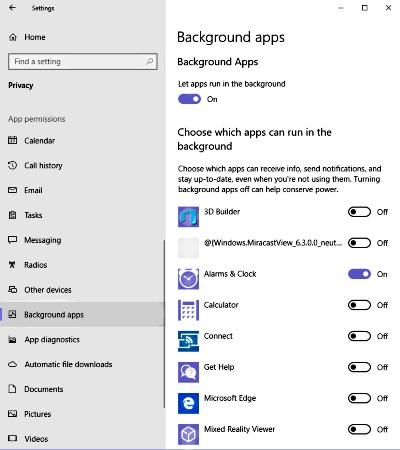Click the Connect app icon
Image resolution: width=400 pixels, height=450 pixels.
pos(188,341)
